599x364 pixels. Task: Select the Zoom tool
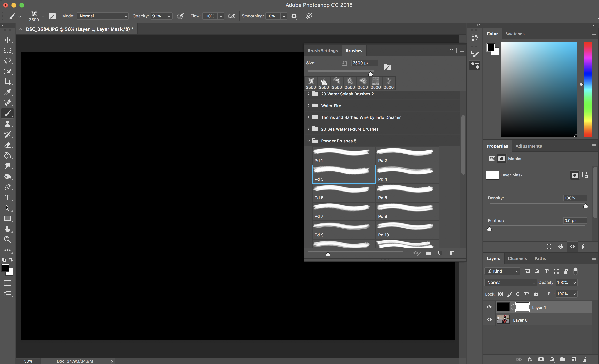(x=7, y=239)
